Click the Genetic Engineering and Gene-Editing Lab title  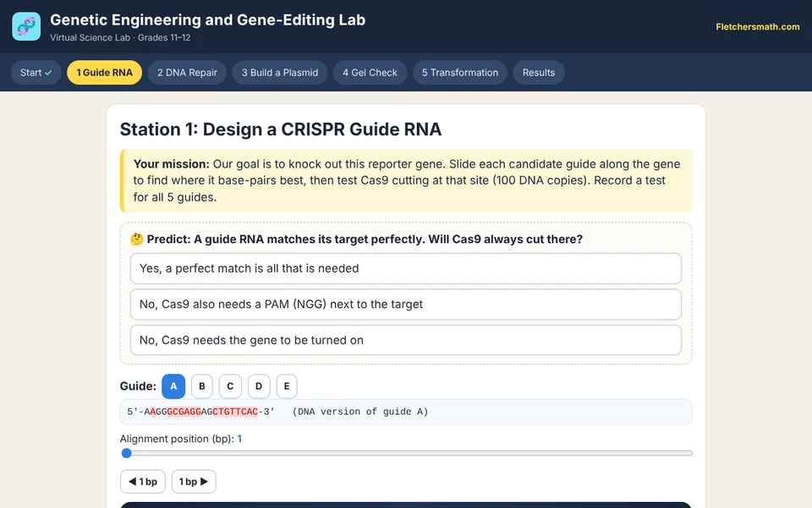(x=208, y=19)
